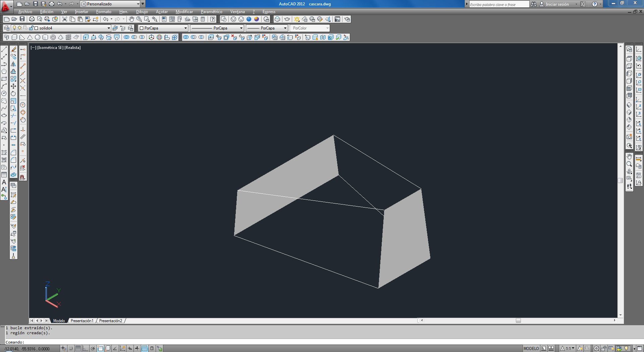Click the Undo arrow icon
Viewport: 644px width, 352px height.
point(105,19)
